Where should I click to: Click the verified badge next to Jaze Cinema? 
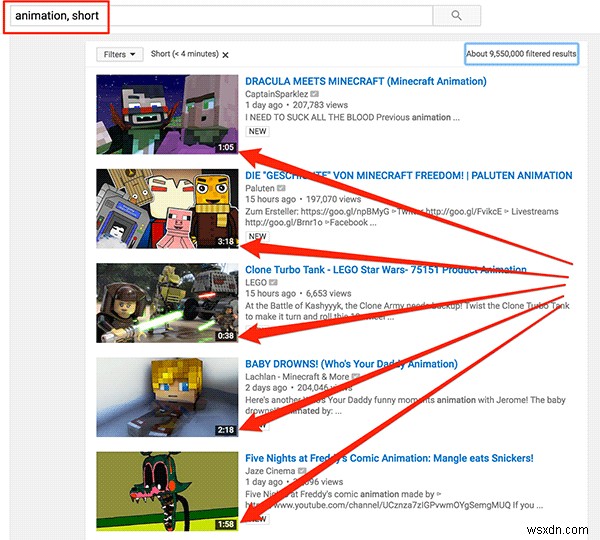click(302, 470)
